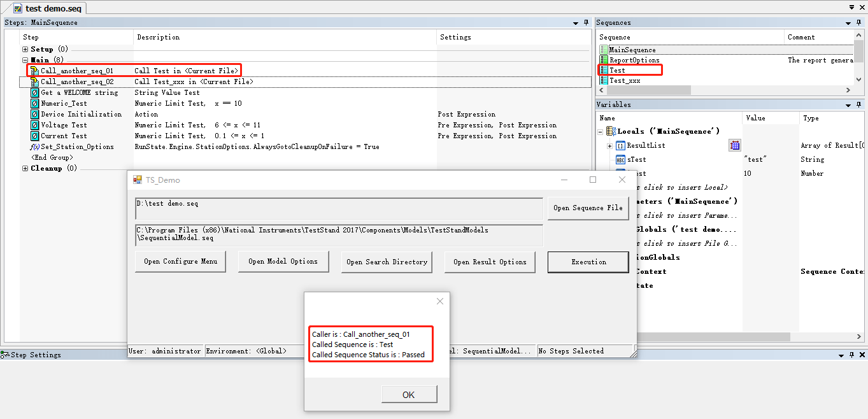Click the sequence icon beside Test_xxx
The height and width of the screenshot is (419, 868).
click(x=602, y=80)
